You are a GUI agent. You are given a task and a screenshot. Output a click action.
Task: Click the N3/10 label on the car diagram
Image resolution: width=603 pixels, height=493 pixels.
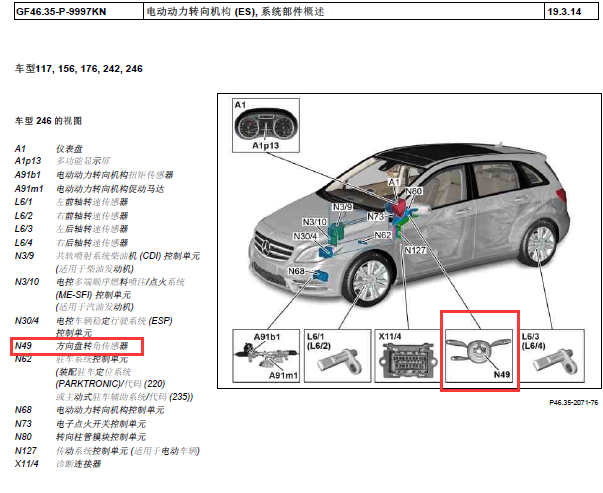click(315, 222)
